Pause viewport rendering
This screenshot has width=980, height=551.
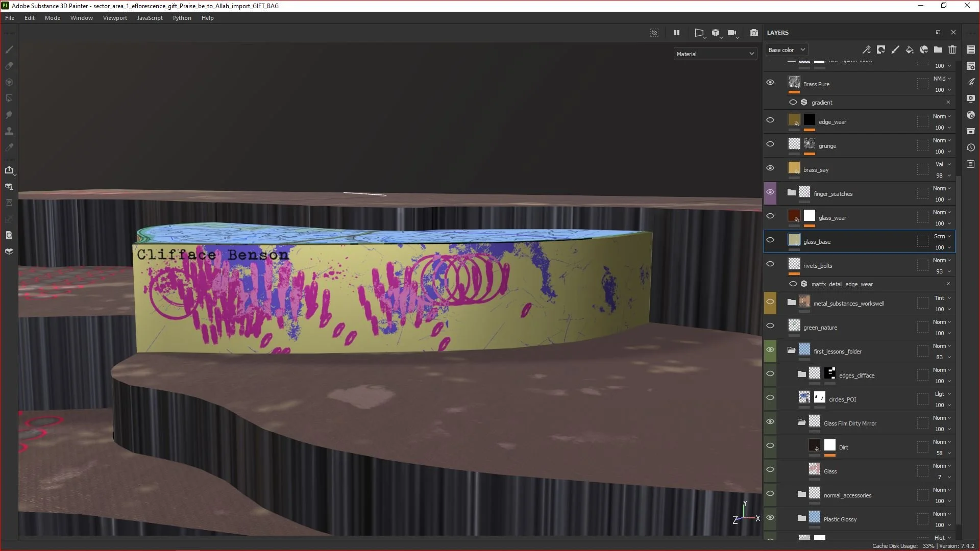click(x=677, y=33)
